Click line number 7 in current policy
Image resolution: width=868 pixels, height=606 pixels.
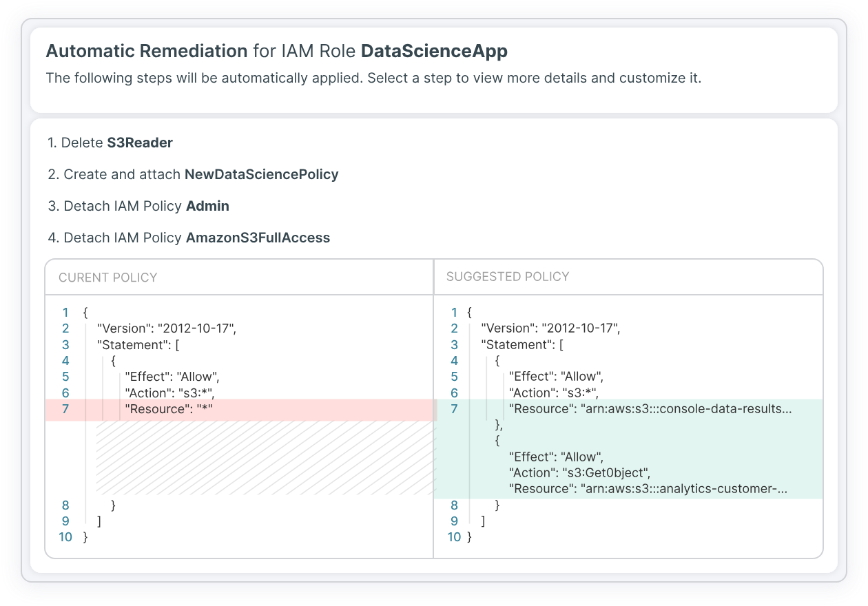tap(65, 410)
